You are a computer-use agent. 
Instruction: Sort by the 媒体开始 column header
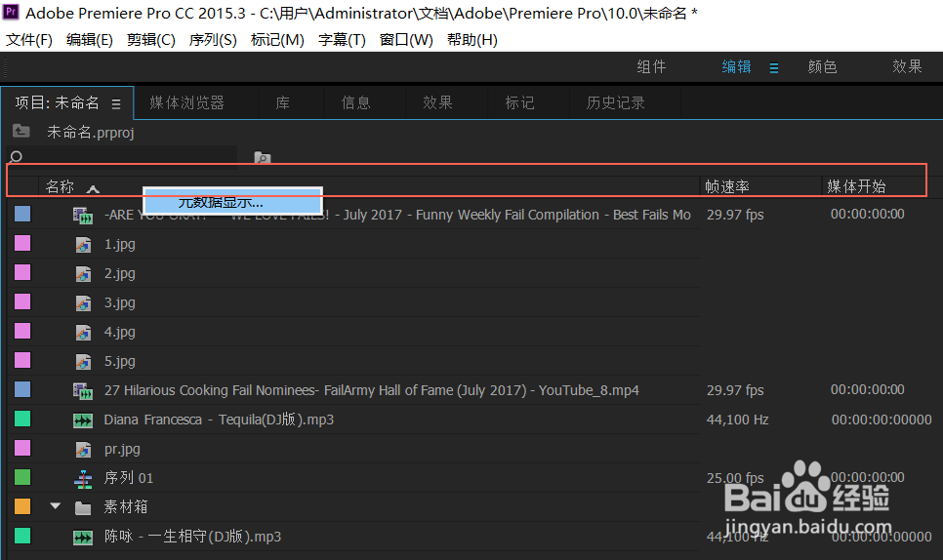tap(856, 186)
